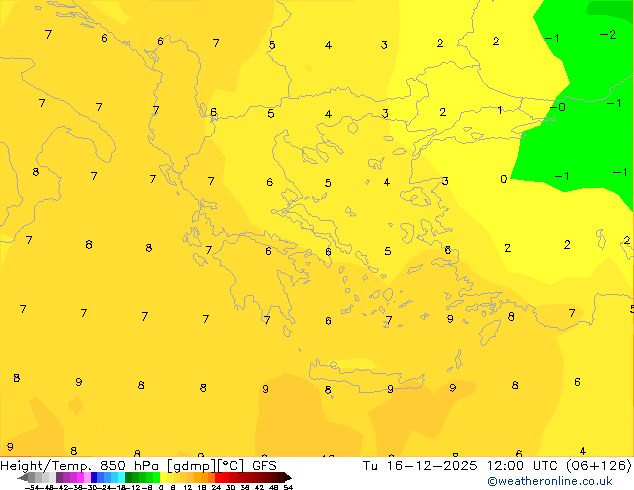The image size is (634, 490).
Task: Click the 'GFS' model label
Action: pyautogui.click(x=264, y=466)
